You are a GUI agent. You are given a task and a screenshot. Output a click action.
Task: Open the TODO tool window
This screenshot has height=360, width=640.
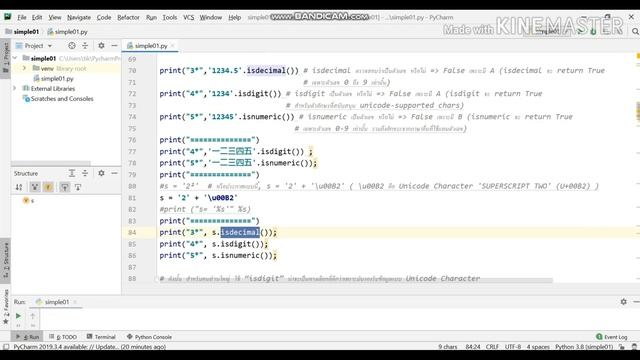63,337
